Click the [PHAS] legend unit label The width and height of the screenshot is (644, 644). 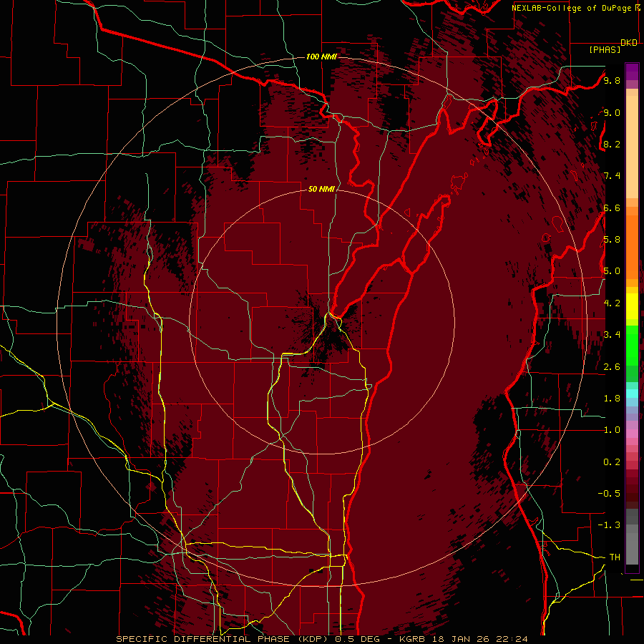pyautogui.click(x=605, y=49)
